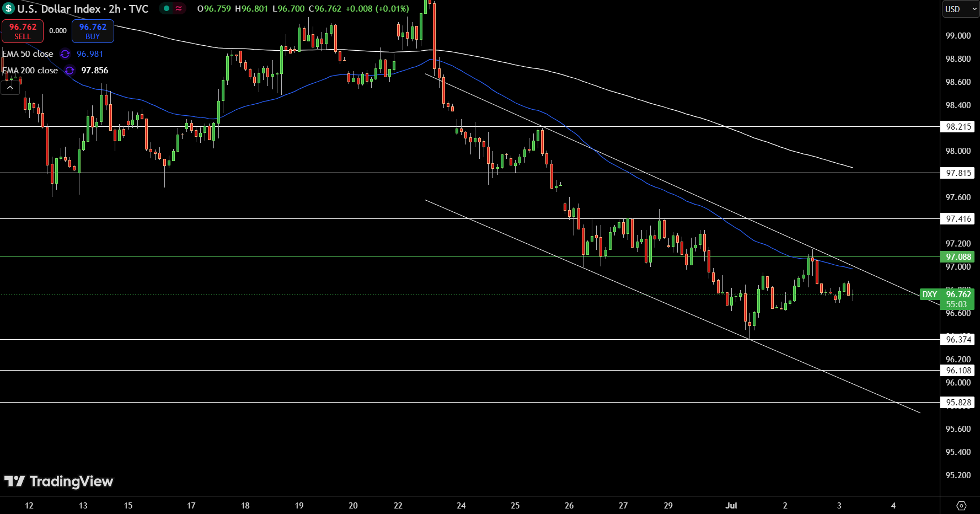Click the open value O96.759
The height and width of the screenshot is (514, 980).
click(214, 9)
